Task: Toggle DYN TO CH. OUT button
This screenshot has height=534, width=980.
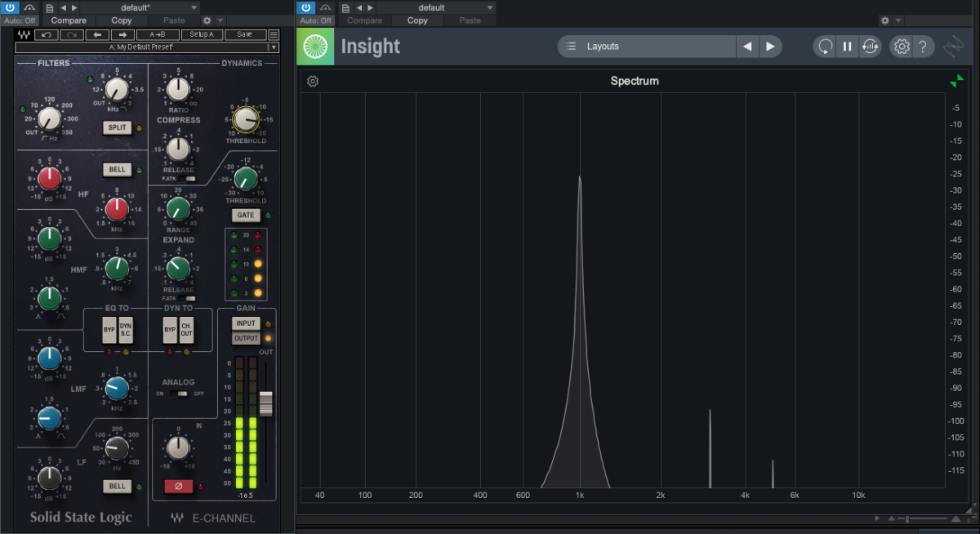Action: coord(187,330)
